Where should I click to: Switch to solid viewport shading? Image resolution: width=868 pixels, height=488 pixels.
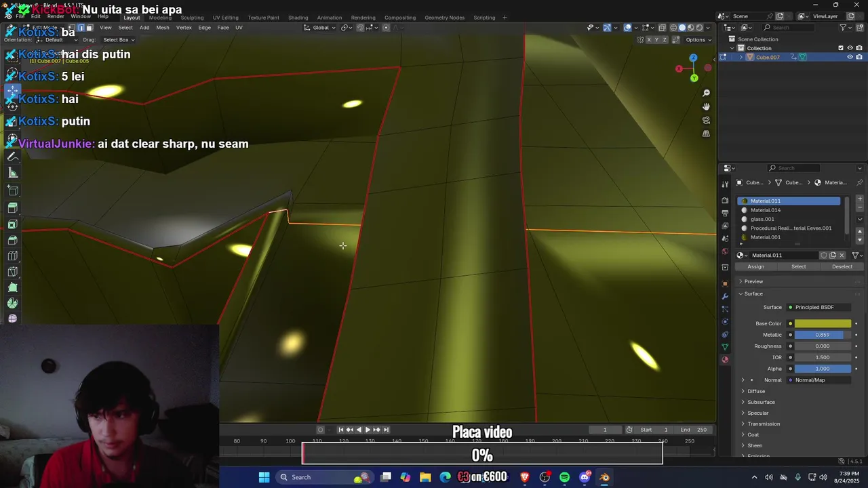[x=682, y=28]
